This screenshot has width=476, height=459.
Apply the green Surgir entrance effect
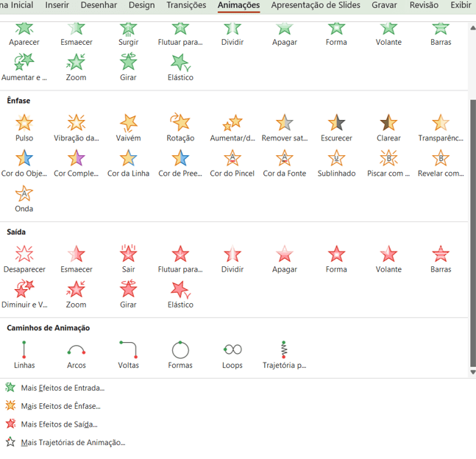pyautogui.click(x=129, y=35)
